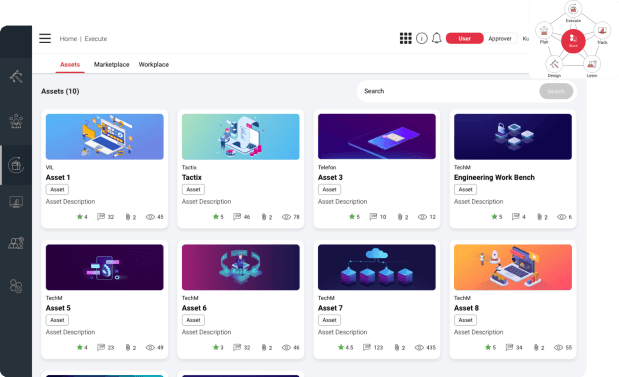
Task: Open Track monitor icon in sidebar
Action: (16, 202)
